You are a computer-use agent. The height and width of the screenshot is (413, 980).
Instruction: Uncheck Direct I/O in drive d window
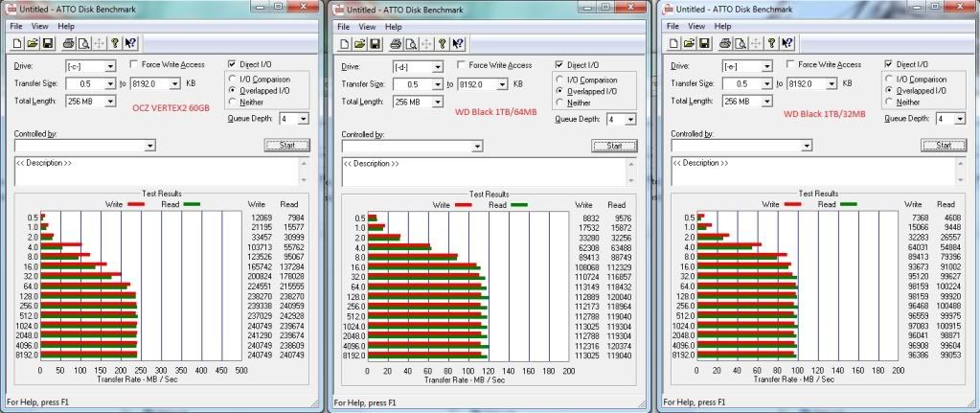[x=559, y=64]
